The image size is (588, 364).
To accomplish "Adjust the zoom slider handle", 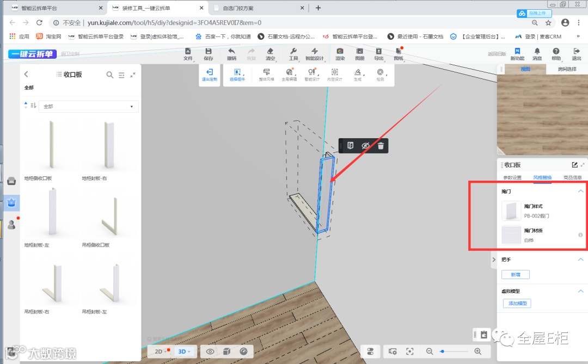I will (443, 351).
